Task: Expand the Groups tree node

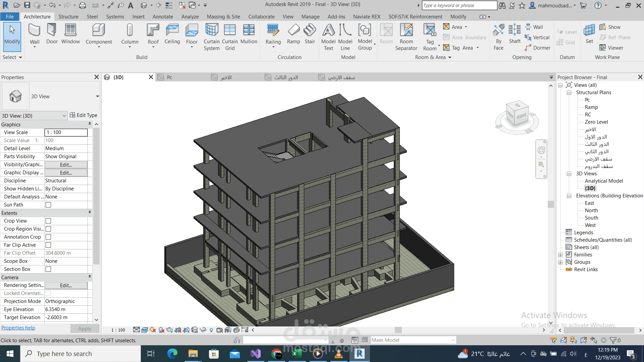Action: click(560, 262)
